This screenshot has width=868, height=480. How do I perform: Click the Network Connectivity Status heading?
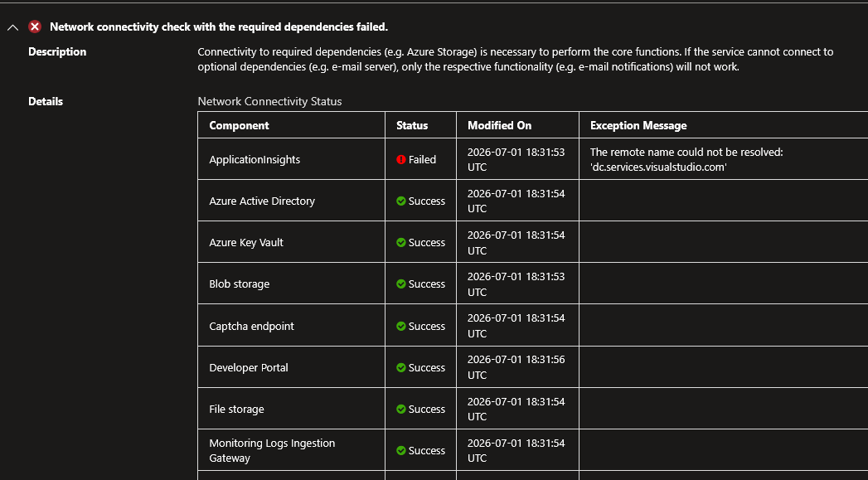tap(269, 101)
